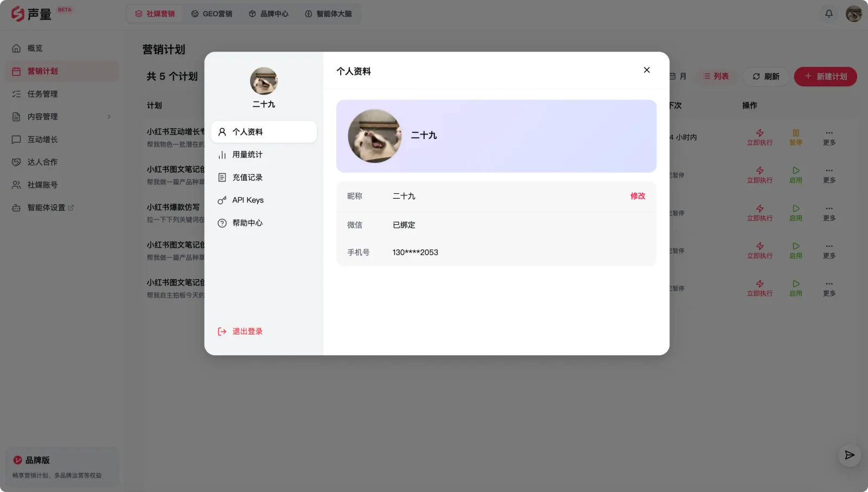The height and width of the screenshot is (492, 868).
Task: Click 暂停 in the first plan row
Action: 796,137
